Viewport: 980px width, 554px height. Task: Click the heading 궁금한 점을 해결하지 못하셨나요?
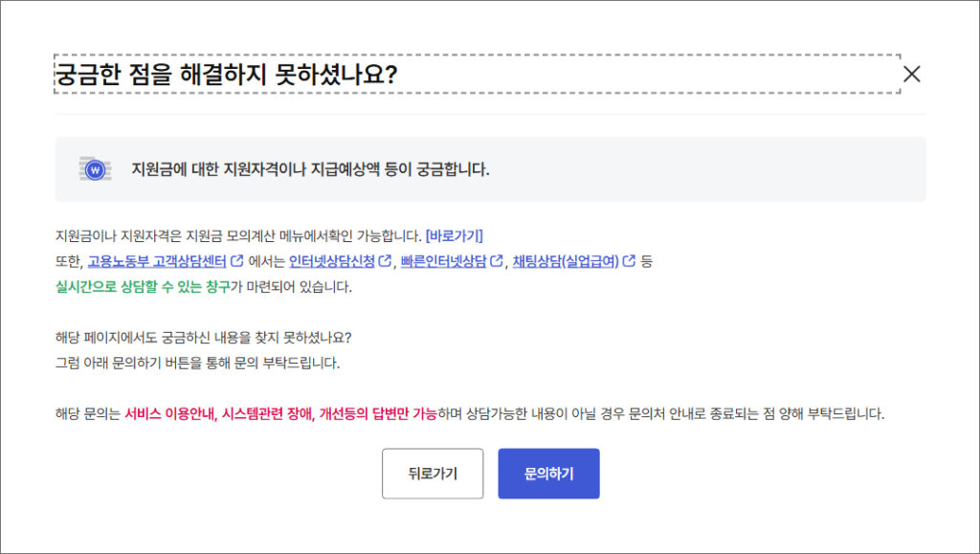click(226, 75)
